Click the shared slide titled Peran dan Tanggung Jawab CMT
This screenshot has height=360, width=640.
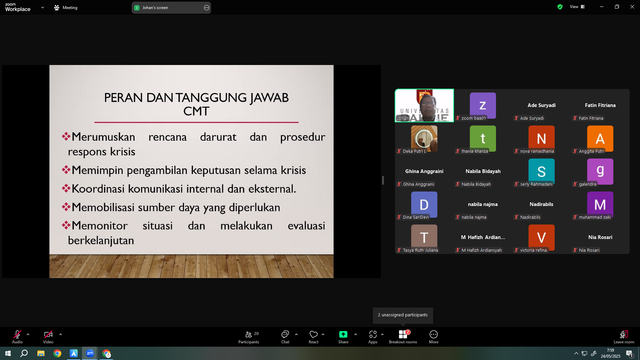pyautogui.click(x=191, y=171)
